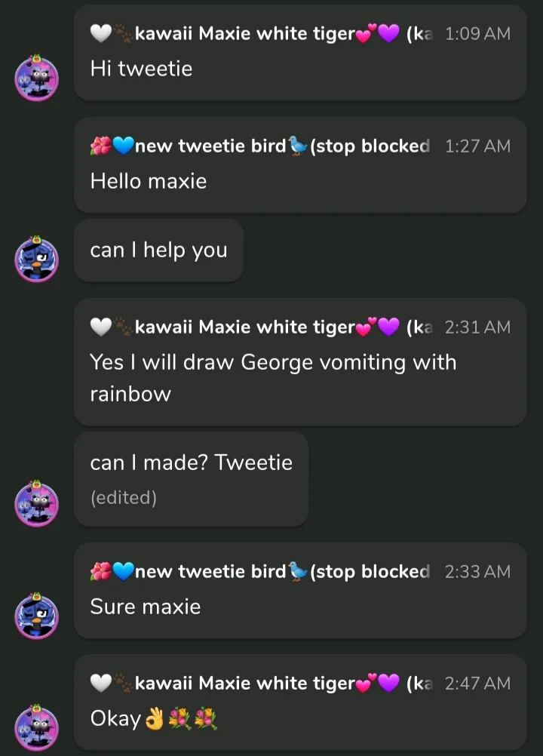
Task: Open the avatar beside the "Okay" message
Action: pyautogui.click(x=36, y=727)
